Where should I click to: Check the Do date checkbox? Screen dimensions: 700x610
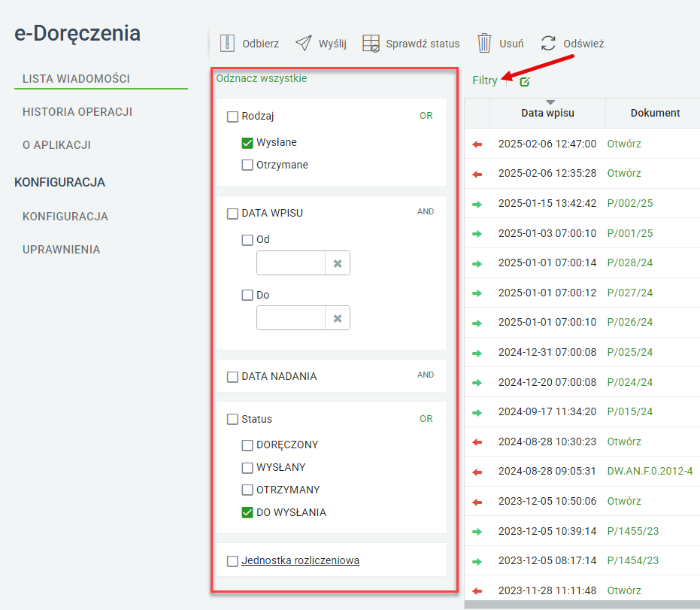247,295
